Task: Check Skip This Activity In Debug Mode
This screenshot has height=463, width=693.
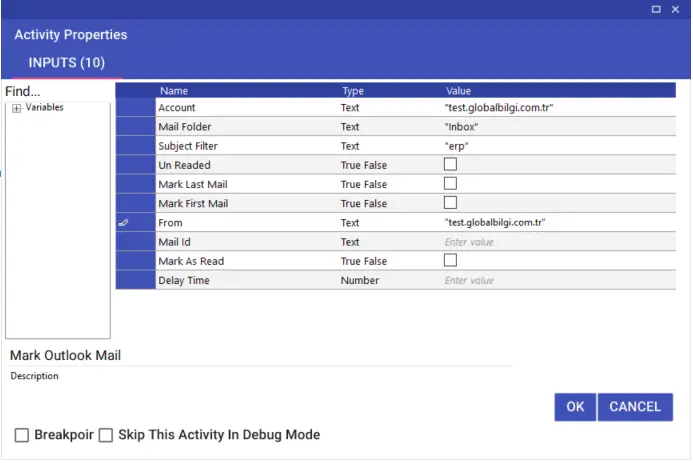Action: tap(106, 436)
